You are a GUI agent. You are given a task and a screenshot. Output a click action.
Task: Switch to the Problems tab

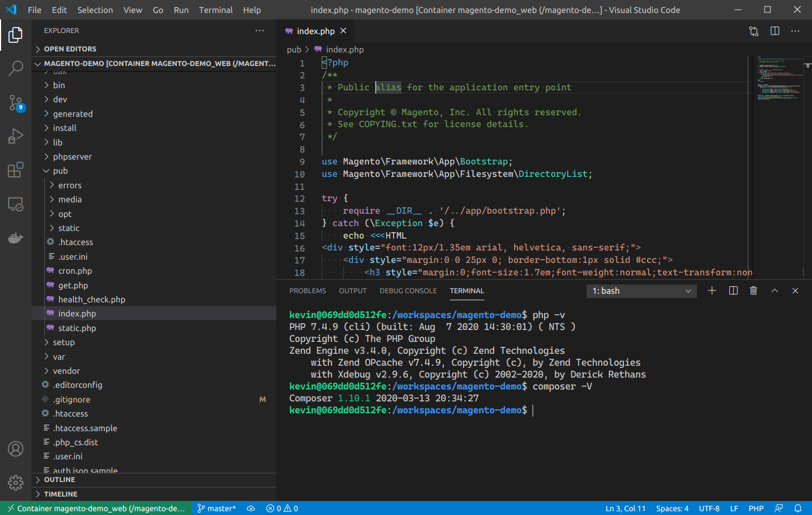click(x=308, y=291)
